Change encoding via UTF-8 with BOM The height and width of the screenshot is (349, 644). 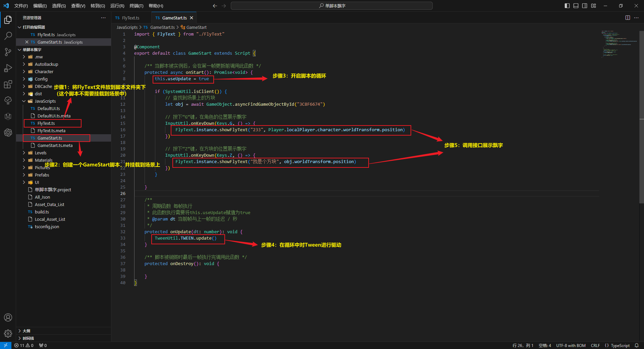click(571, 345)
